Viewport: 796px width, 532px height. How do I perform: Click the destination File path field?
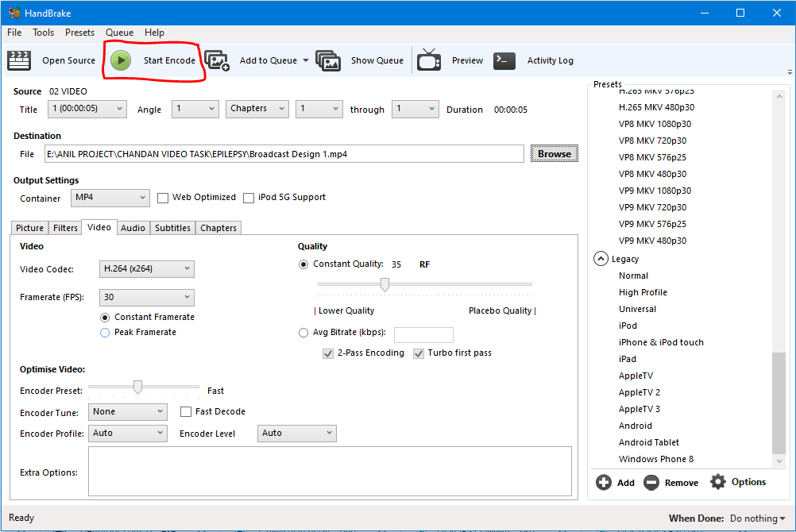click(284, 154)
